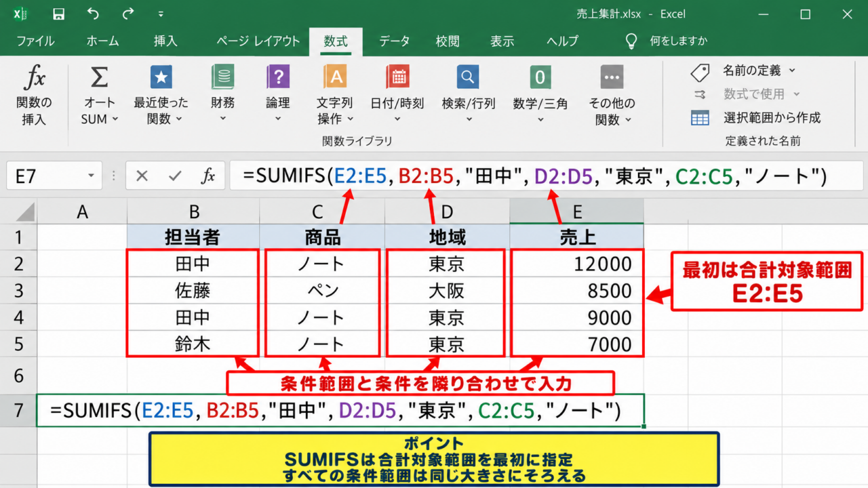Screen dimensions: 868x488
Task: Open the 財務 functions icon
Action: (222, 77)
